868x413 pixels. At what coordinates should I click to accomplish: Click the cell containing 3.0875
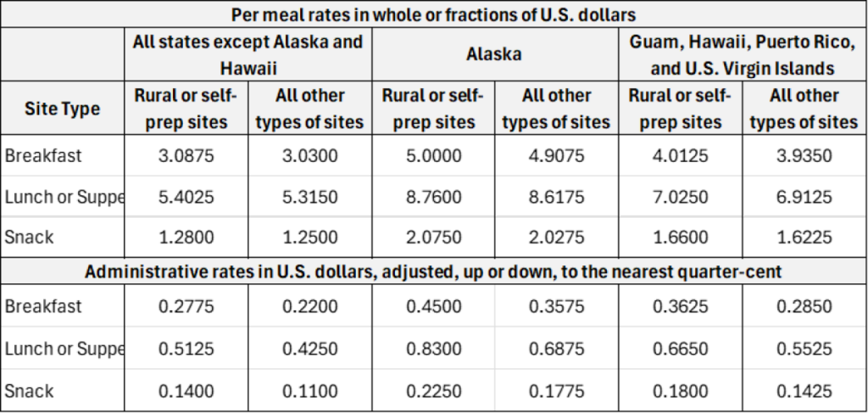tap(186, 156)
